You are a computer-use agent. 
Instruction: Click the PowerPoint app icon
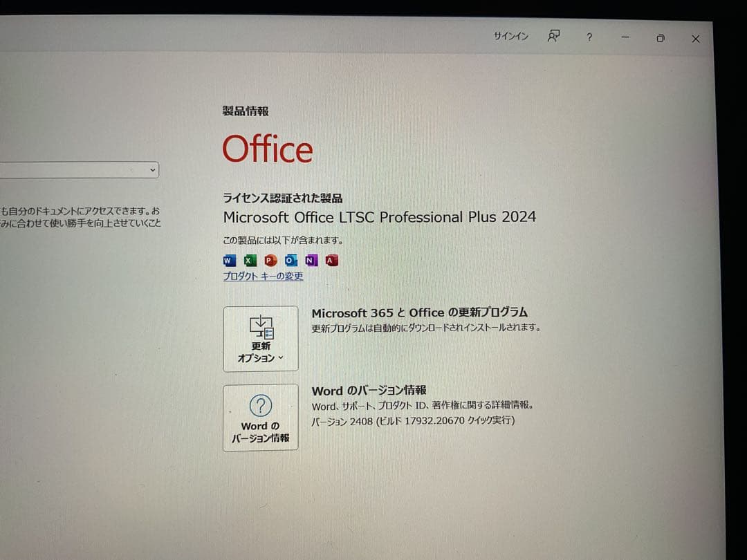(270, 261)
